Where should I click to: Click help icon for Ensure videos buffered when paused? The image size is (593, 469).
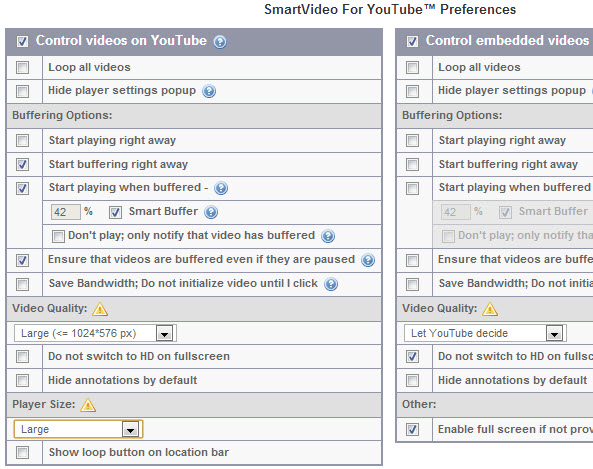tap(368, 260)
